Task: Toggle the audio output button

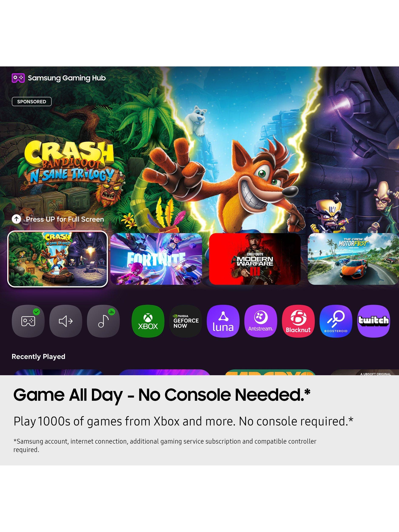Action: pos(66,321)
